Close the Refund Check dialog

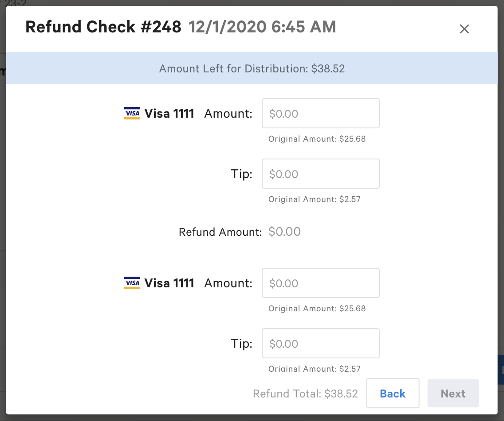464,28
